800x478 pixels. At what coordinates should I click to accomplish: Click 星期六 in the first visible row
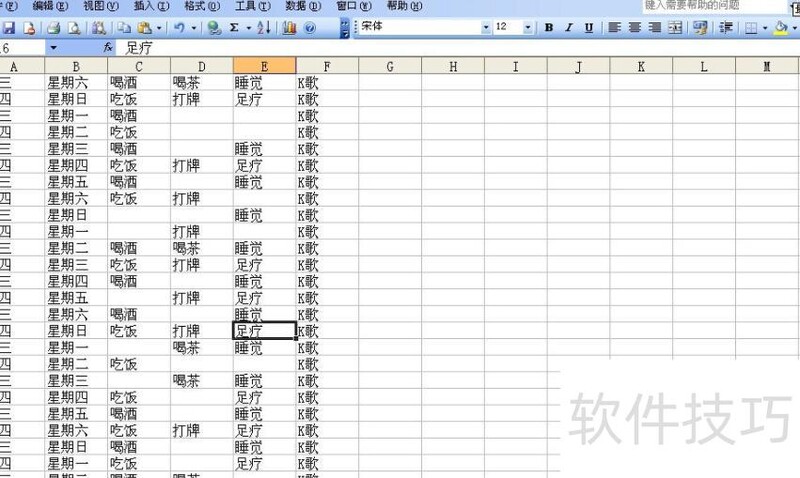click(76, 83)
